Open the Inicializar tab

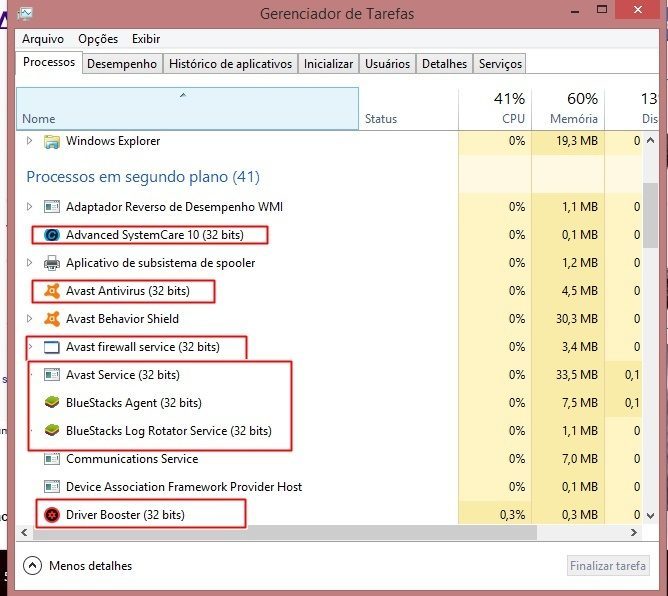pos(328,64)
